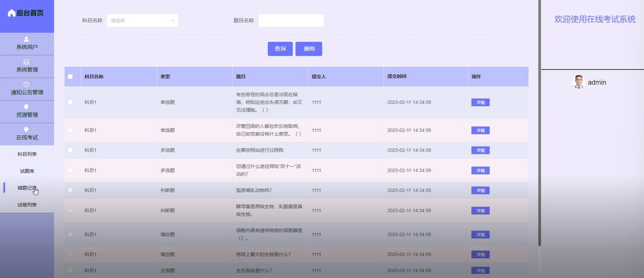644x278 pixels.
Task: Click the vertical page scrollbar
Action: tap(539, 122)
